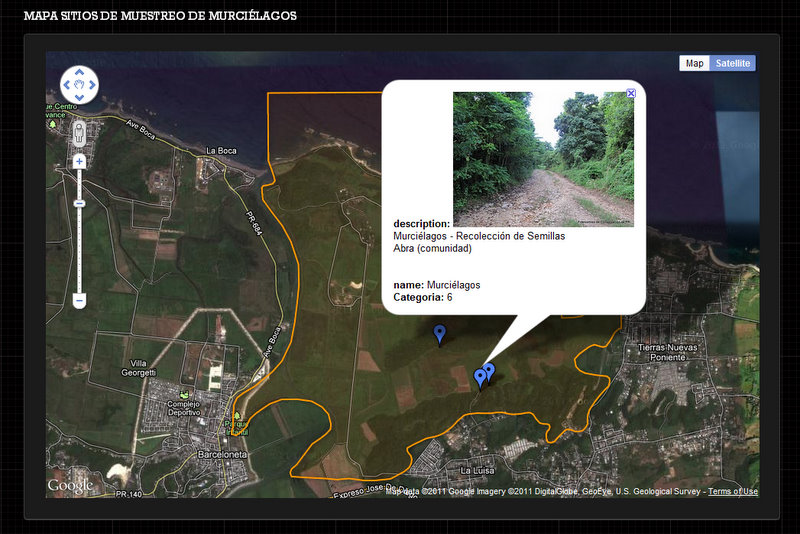800x534 pixels.
Task: Click the hand icon in pan control
Action: pos(79,85)
